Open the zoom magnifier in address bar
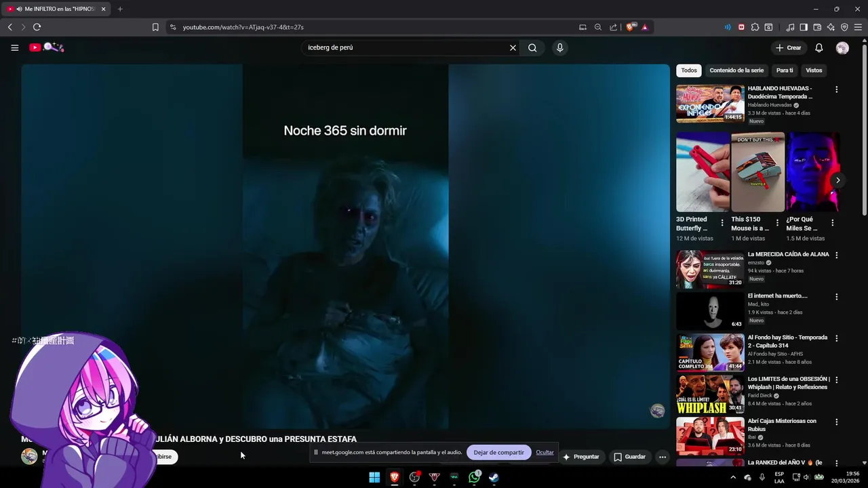 point(598,27)
